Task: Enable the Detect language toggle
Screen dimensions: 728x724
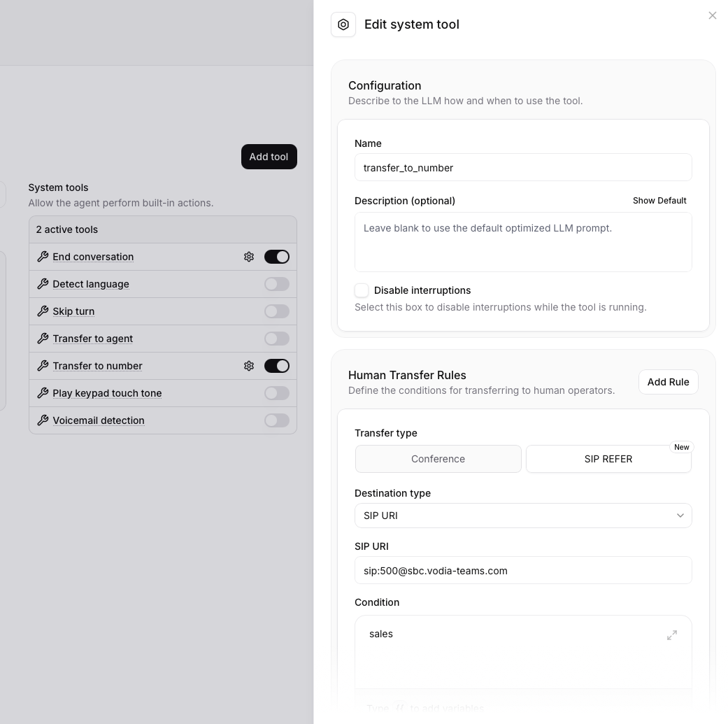Action: point(277,284)
